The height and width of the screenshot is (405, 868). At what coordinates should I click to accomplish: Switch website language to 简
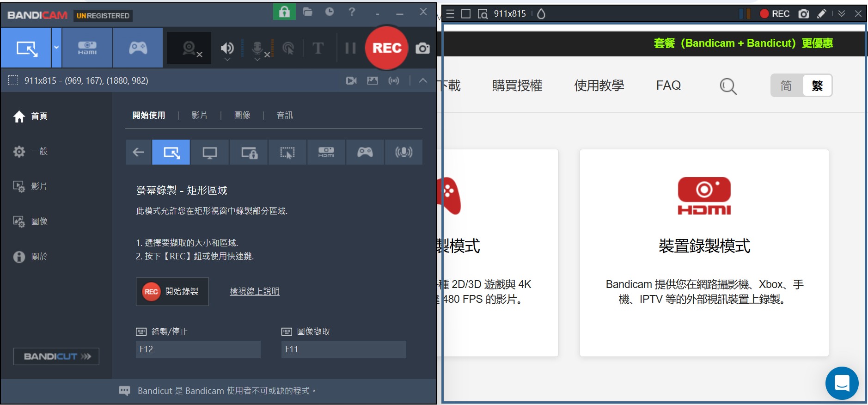click(786, 86)
